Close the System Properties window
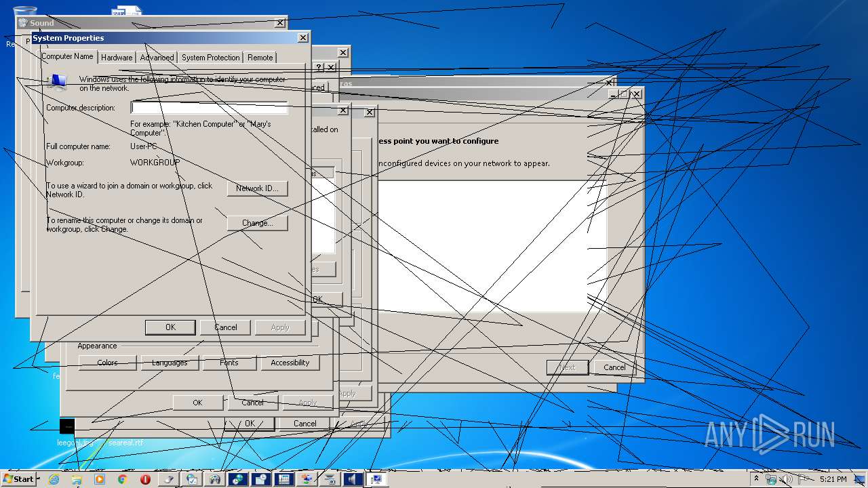Image resolution: width=868 pixels, height=488 pixels. (302, 38)
